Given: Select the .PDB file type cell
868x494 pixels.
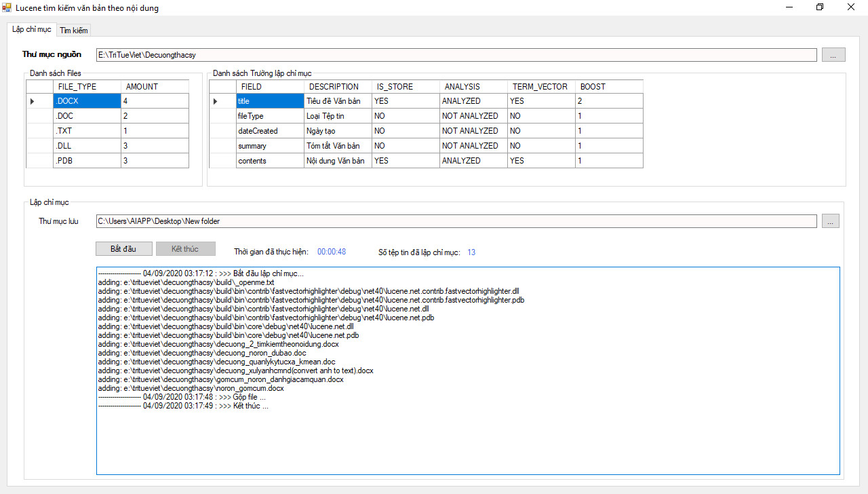Looking at the screenshot, I should (87, 161).
